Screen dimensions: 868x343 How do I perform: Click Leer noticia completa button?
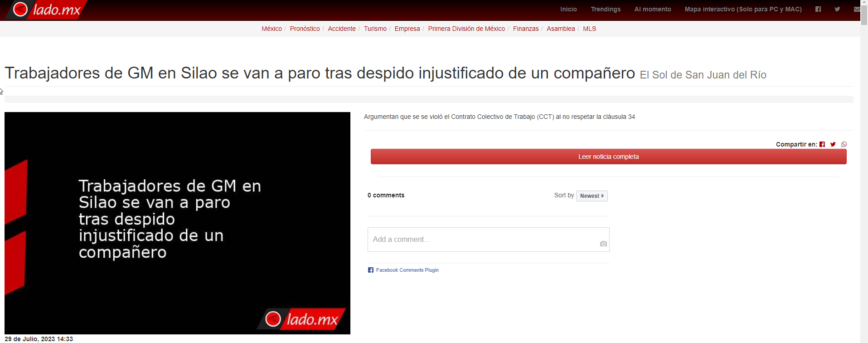[x=608, y=157]
